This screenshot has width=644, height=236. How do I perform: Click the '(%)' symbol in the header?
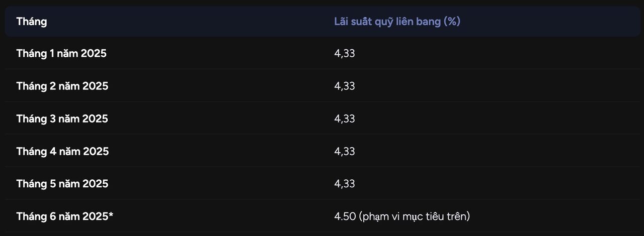click(452, 22)
